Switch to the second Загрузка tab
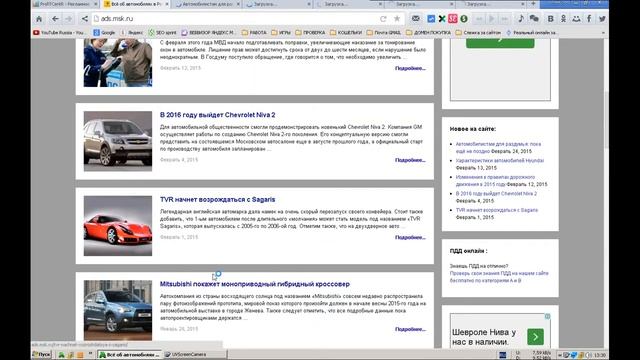The image size is (640, 360). pos(349,4)
